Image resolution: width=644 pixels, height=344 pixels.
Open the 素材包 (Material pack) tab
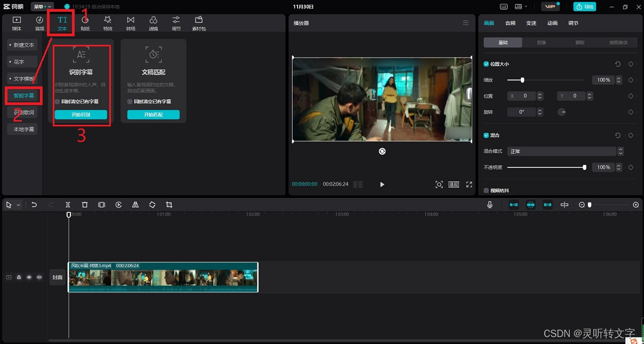tap(199, 23)
